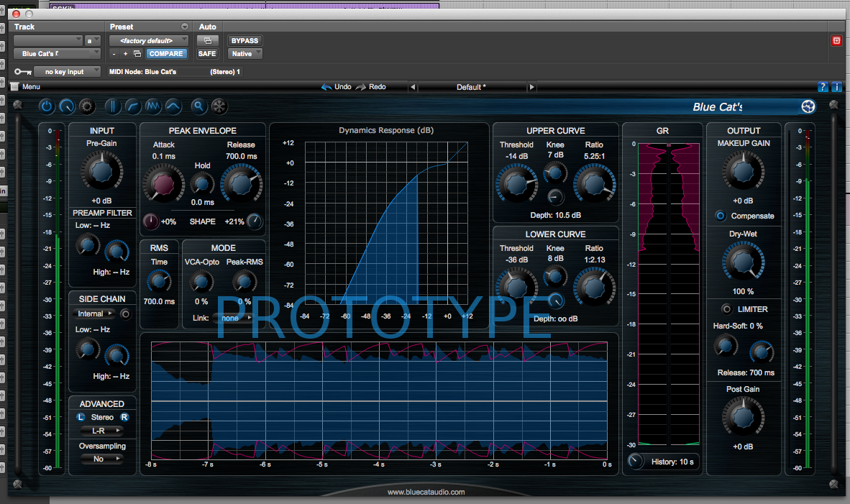The height and width of the screenshot is (504, 850).
Task: Click the Redo label
Action: (x=378, y=87)
